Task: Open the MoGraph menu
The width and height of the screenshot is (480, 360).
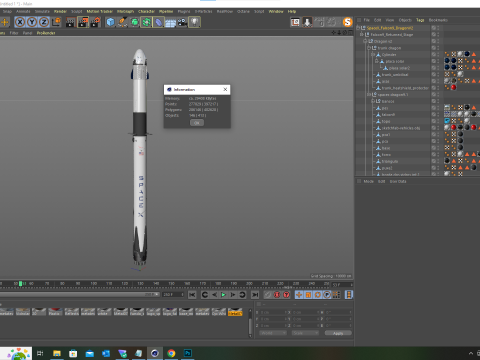Action: click(x=125, y=11)
